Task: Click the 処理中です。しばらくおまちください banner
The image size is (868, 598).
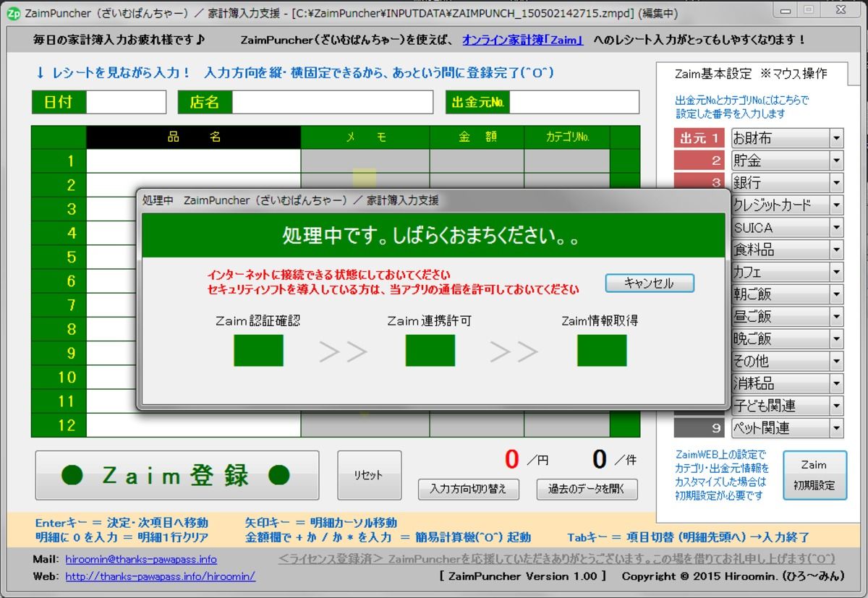Action: [x=433, y=236]
